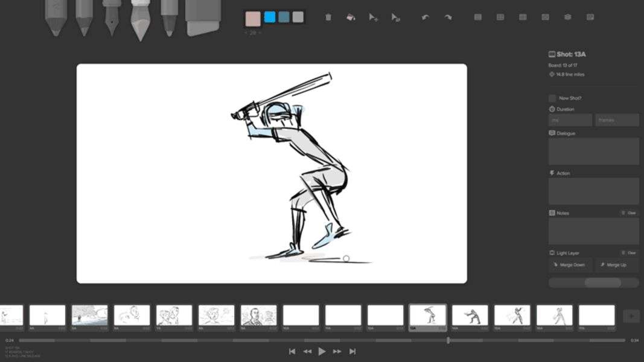Select the scale arrow tool

pos(395,17)
